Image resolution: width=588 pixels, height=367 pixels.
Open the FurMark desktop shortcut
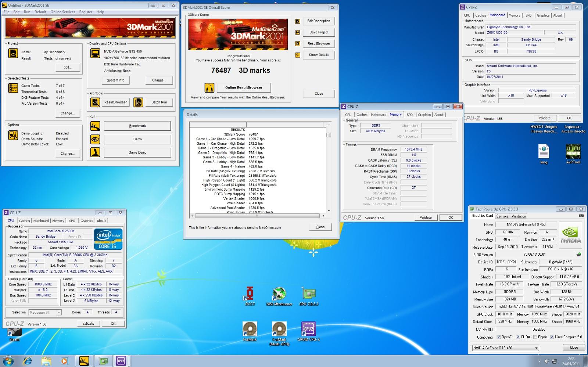coord(250,331)
